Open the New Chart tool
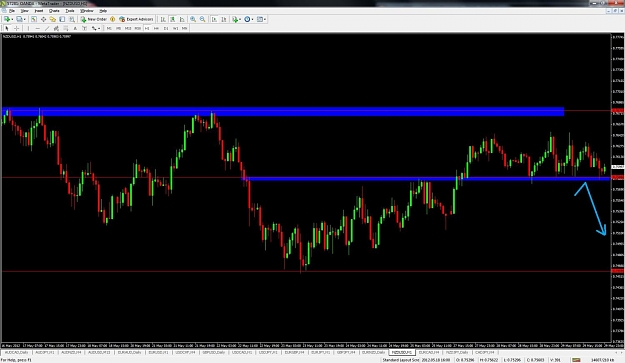Screen dimensions: 625x363 [x=7, y=19]
